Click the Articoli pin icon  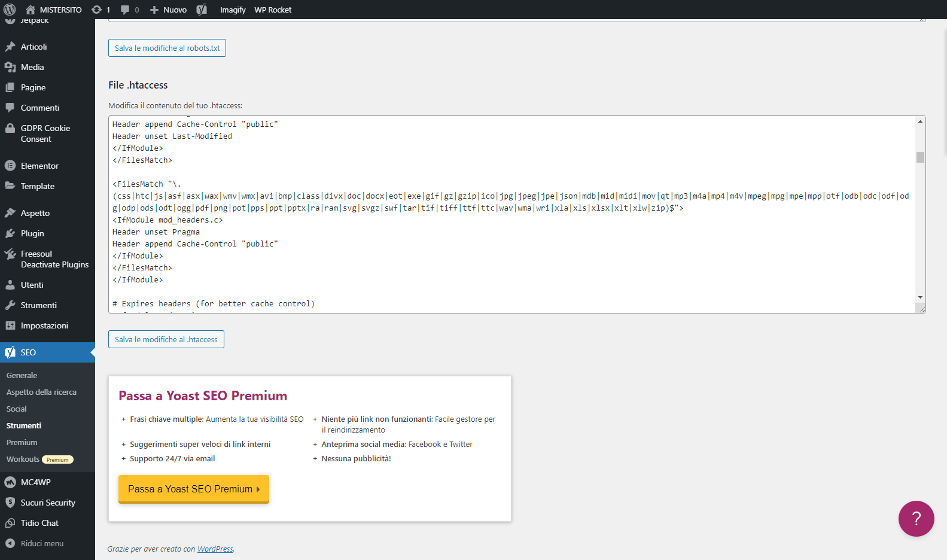10,47
